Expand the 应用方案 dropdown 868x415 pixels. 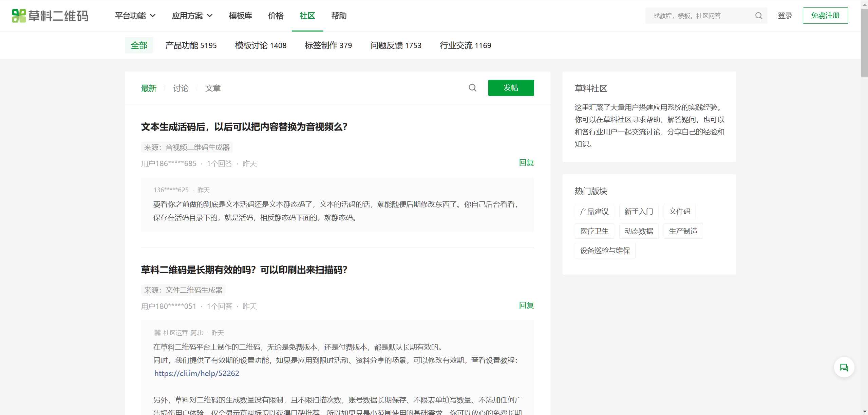(x=192, y=16)
